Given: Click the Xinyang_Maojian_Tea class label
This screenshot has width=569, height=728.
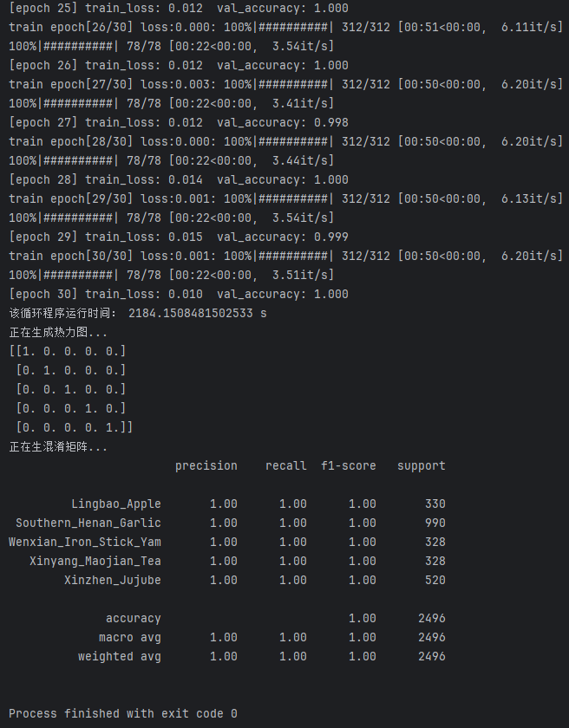Looking at the screenshot, I should point(95,561).
